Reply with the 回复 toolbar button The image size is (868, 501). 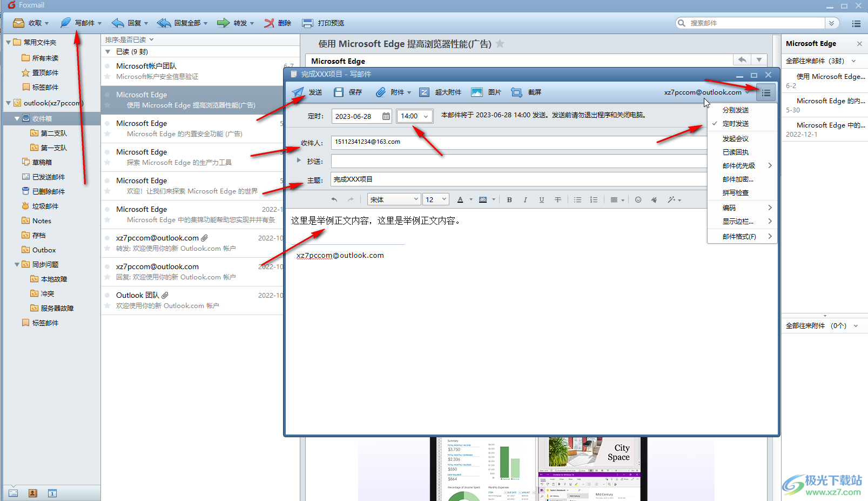tap(130, 23)
